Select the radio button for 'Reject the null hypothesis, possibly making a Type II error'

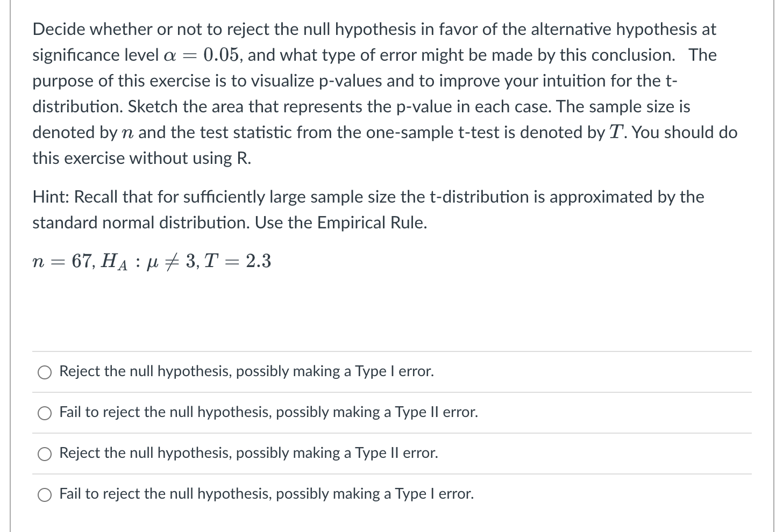click(x=45, y=454)
